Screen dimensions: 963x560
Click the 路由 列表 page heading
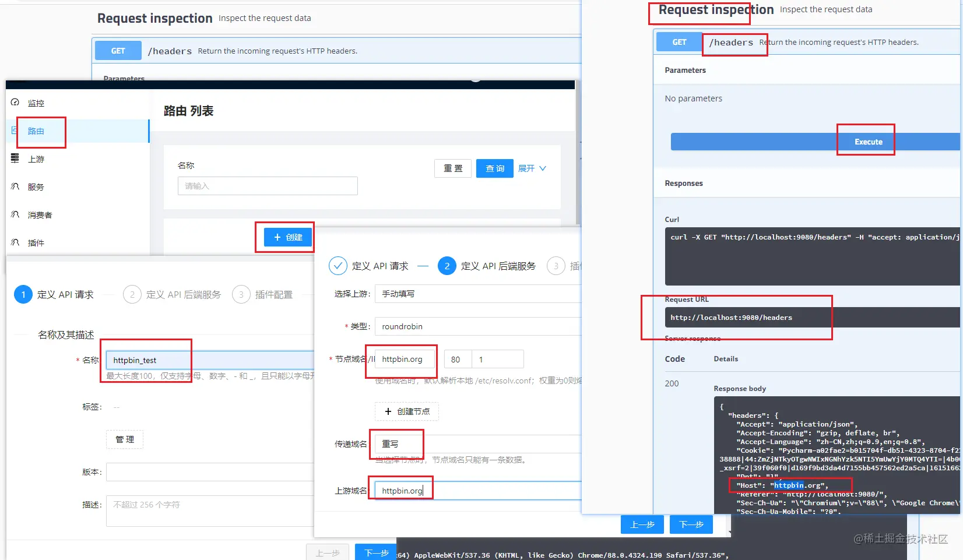(189, 111)
